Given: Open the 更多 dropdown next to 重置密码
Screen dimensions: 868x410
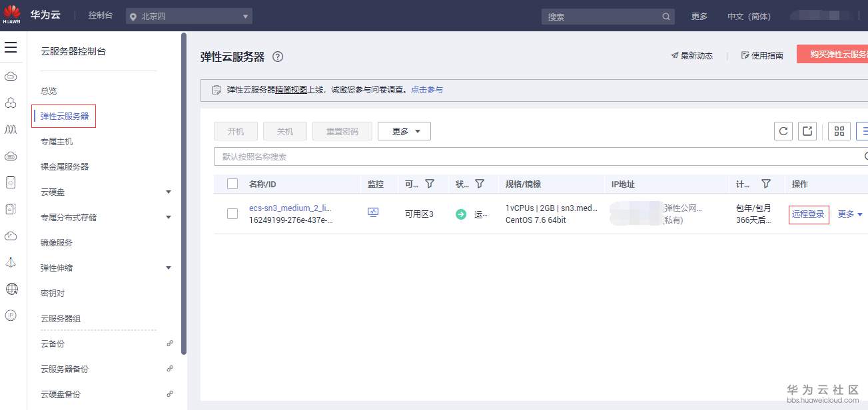Looking at the screenshot, I should (404, 131).
